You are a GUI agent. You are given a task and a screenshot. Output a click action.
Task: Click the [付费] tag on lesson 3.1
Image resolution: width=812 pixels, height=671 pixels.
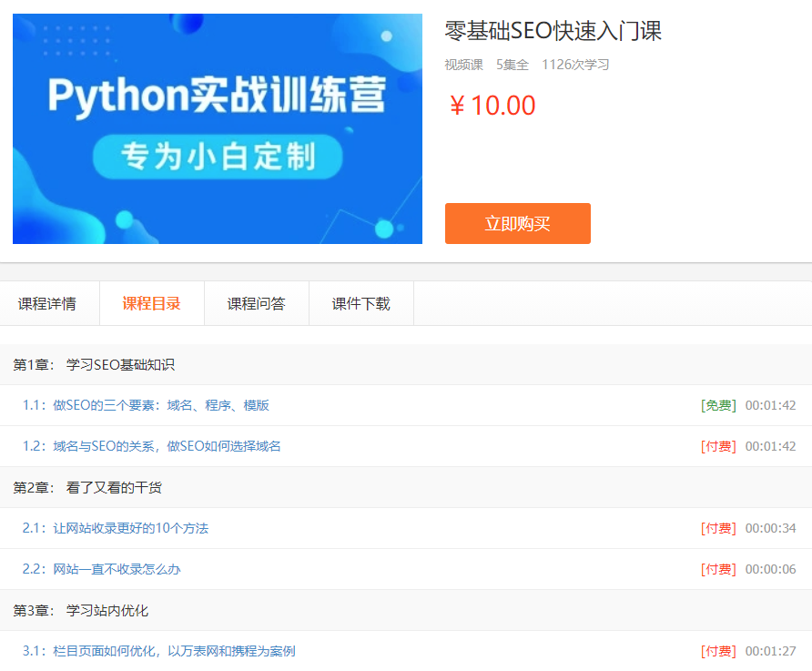[718, 651]
